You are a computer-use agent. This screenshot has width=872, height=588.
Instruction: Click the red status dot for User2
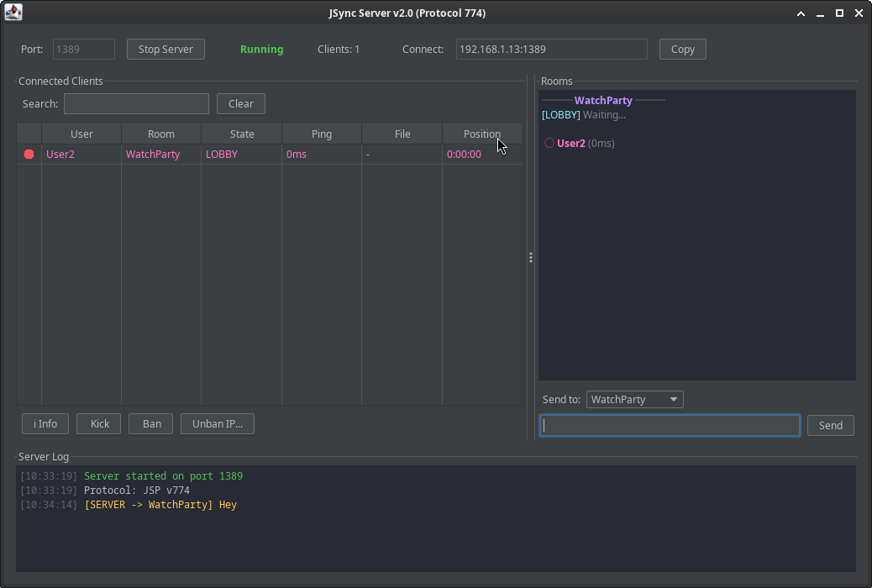(x=29, y=154)
